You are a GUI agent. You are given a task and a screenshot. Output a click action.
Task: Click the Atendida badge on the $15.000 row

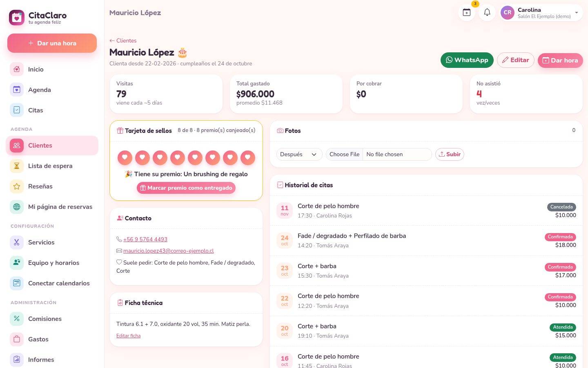(563, 327)
